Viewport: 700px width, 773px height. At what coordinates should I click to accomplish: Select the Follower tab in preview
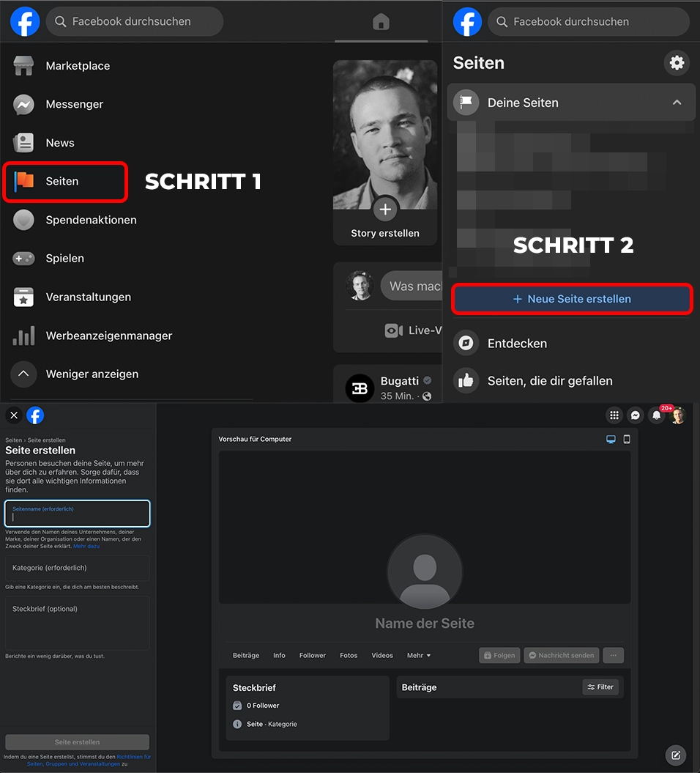tap(313, 655)
